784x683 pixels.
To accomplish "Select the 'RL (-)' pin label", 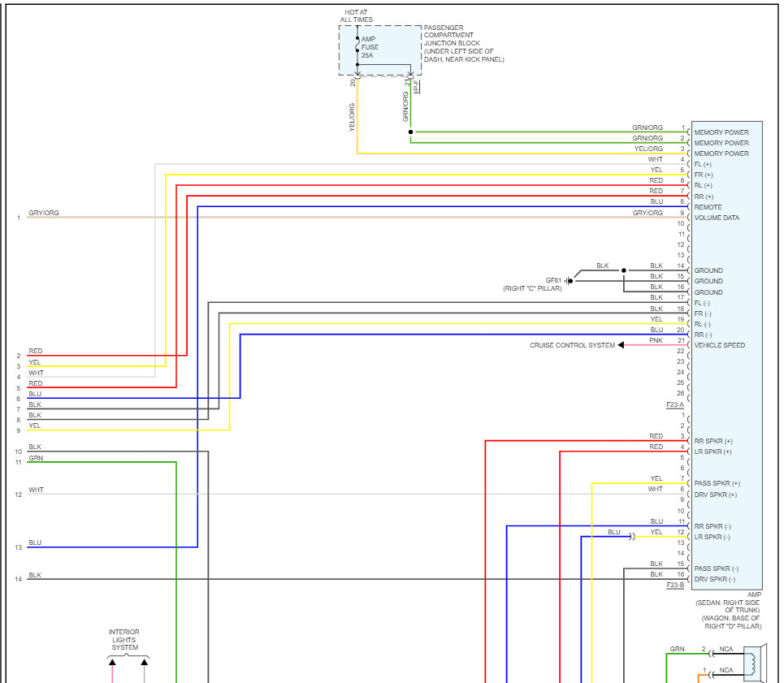I will pyautogui.click(x=703, y=324).
